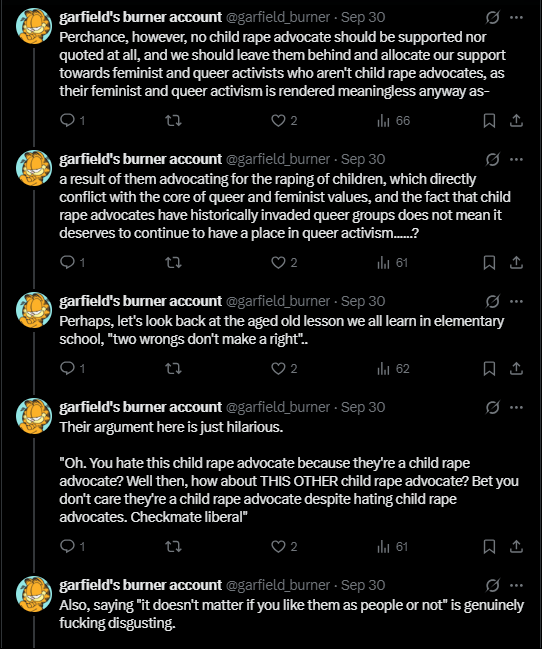The height and width of the screenshot is (649, 542).
Task: View the 62 views analytics on the third tweet
Action: pyautogui.click(x=393, y=368)
